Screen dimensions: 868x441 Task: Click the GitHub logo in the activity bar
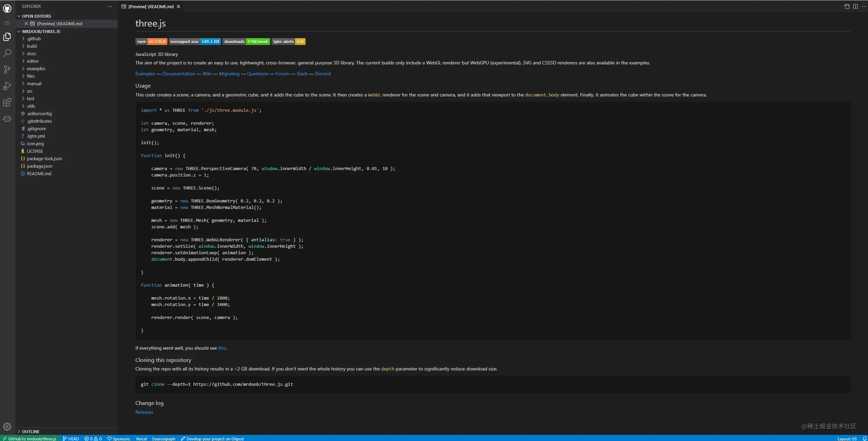point(7,9)
